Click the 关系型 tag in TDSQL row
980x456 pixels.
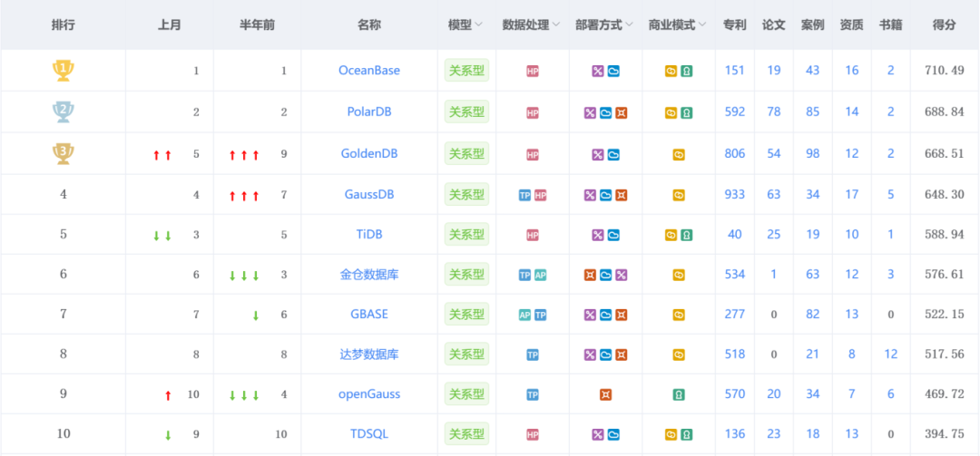click(x=466, y=433)
